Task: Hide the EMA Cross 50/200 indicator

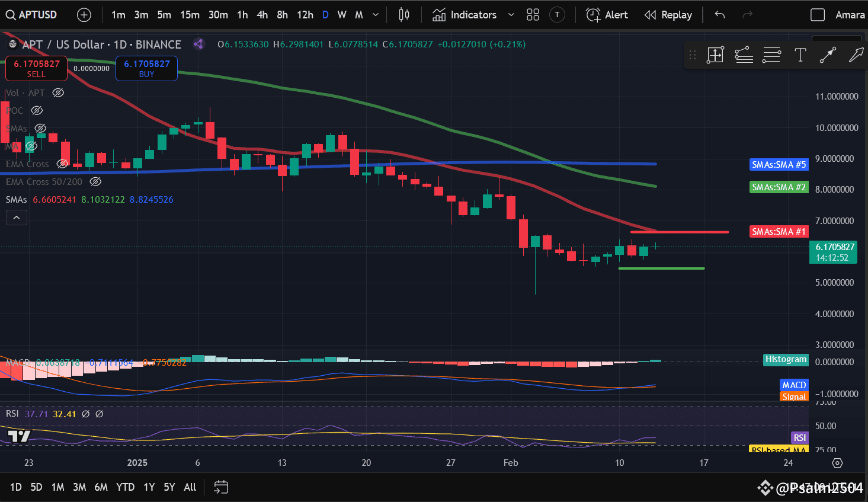Action: (95, 181)
